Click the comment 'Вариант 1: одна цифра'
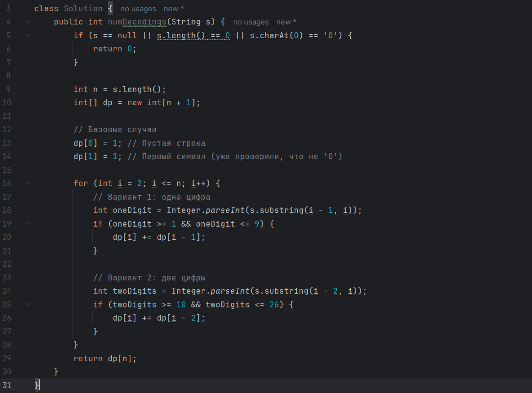This screenshot has width=532, height=393. 152,197
